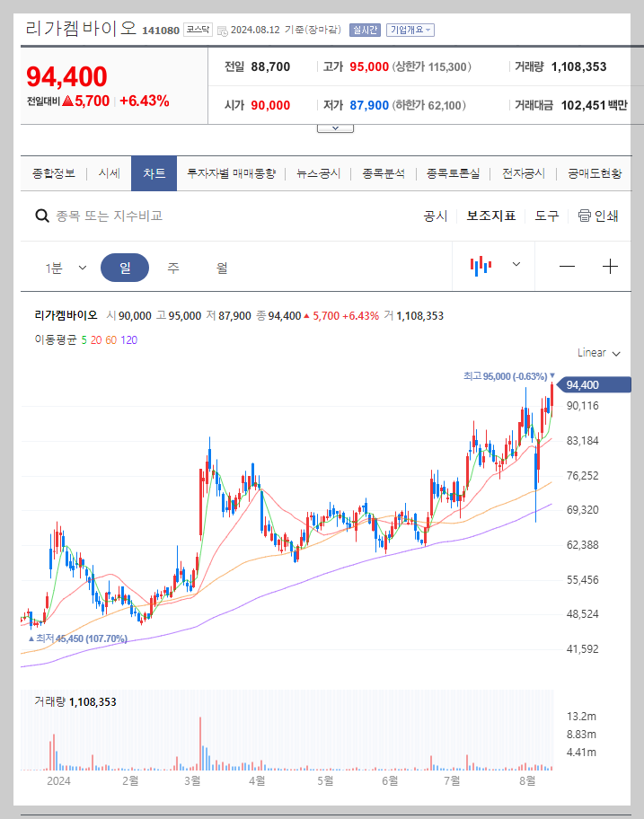Zoom in on the chart with plus icon
This screenshot has height=819, width=644.
[x=610, y=266]
